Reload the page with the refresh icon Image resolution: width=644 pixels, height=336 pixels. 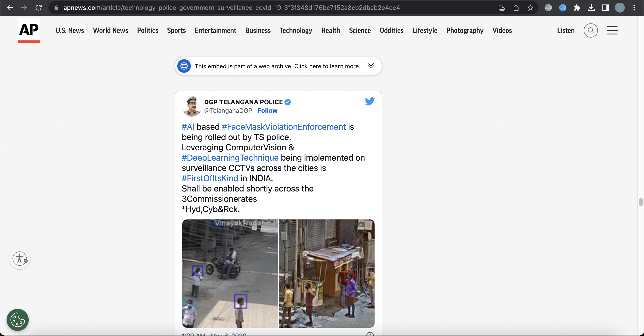coord(38,8)
